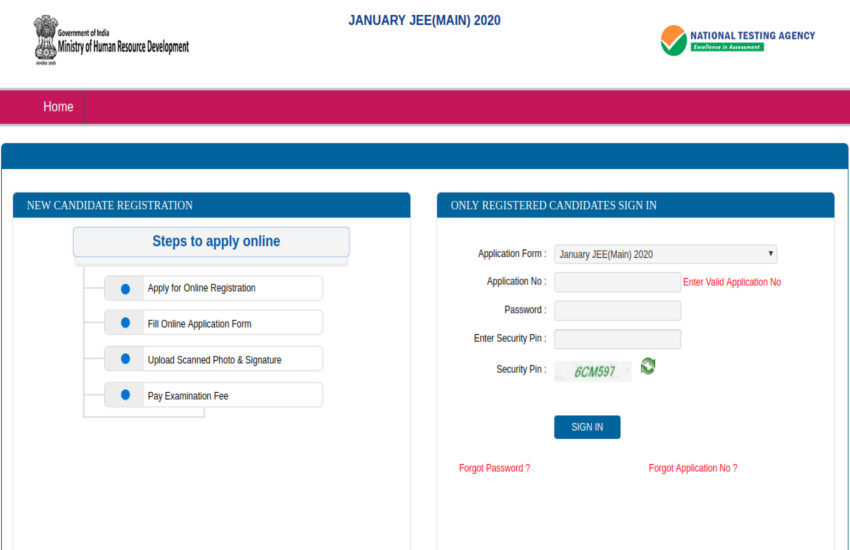Select Fill Online Application Form step

214,323
